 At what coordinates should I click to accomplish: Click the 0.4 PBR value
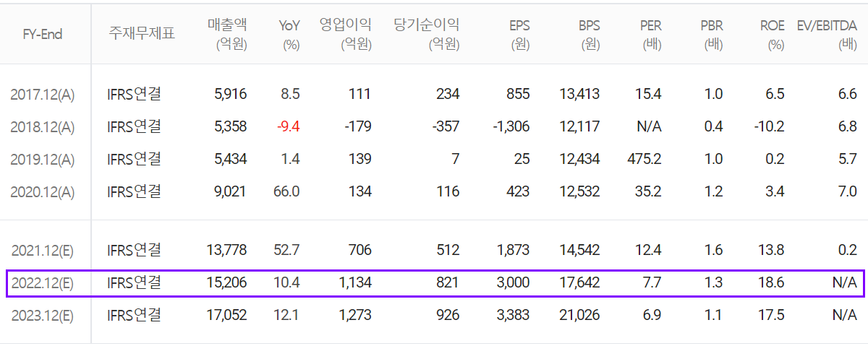tap(714, 126)
